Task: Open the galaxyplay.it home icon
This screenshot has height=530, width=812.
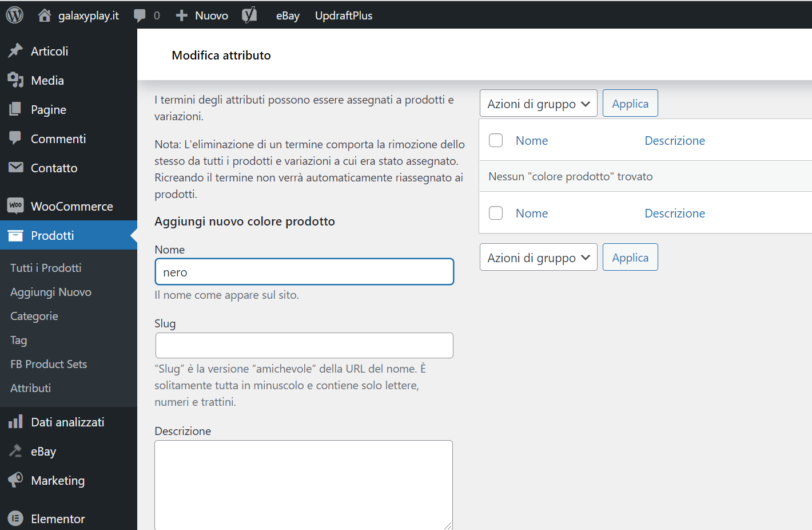Action: click(x=45, y=15)
